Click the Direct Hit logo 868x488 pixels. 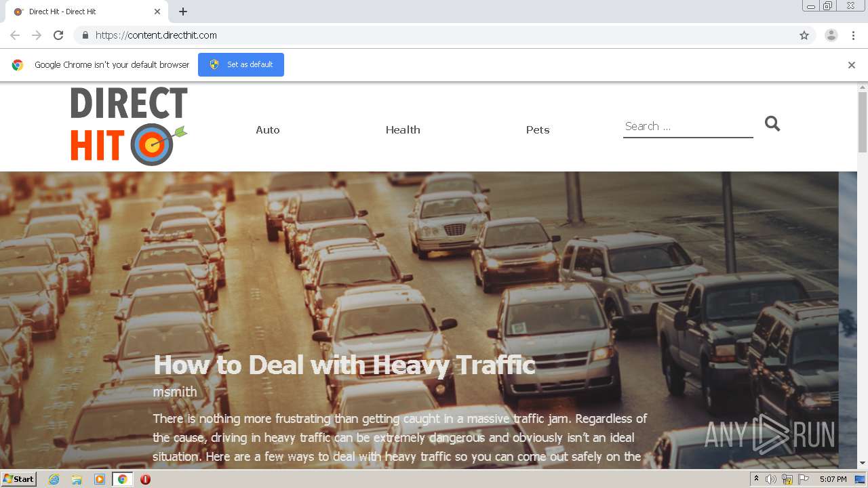(x=129, y=126)
